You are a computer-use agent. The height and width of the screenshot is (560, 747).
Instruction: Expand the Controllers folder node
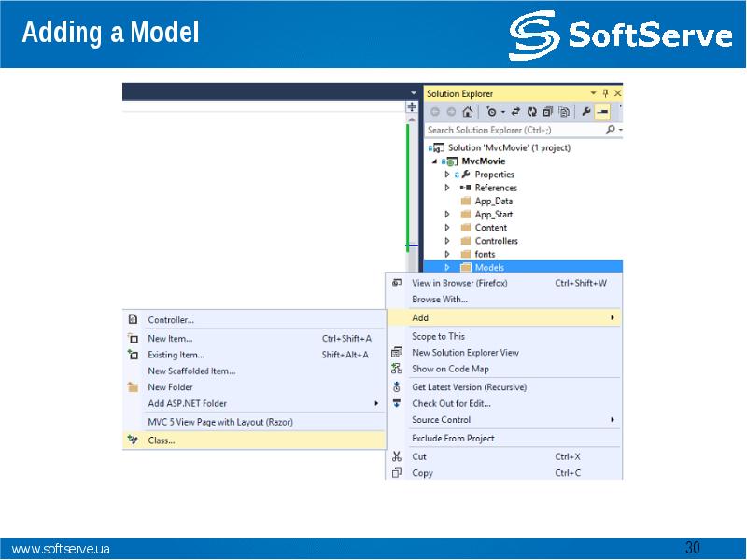(x=447, y=241)
